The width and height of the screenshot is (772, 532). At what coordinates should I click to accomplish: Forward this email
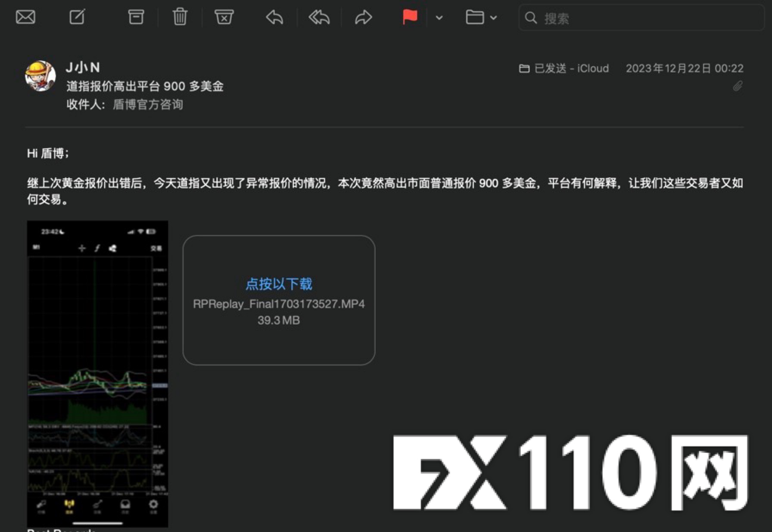point(363,18)
